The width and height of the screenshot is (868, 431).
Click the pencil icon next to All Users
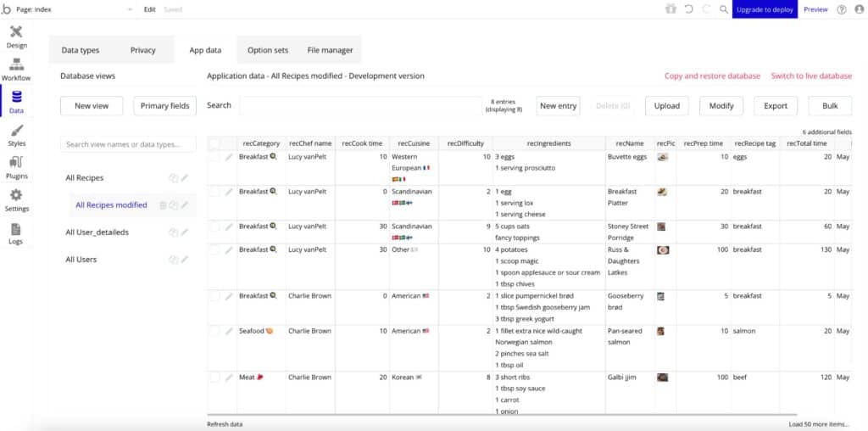[x=185, y=260]
